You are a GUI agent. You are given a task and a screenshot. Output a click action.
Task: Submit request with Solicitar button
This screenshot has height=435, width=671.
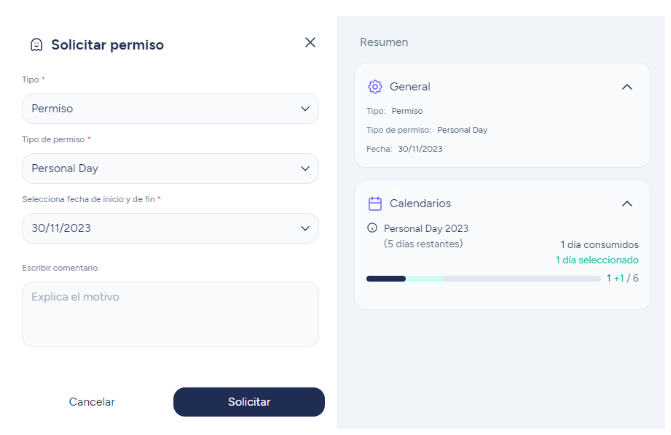click(249, 402)
